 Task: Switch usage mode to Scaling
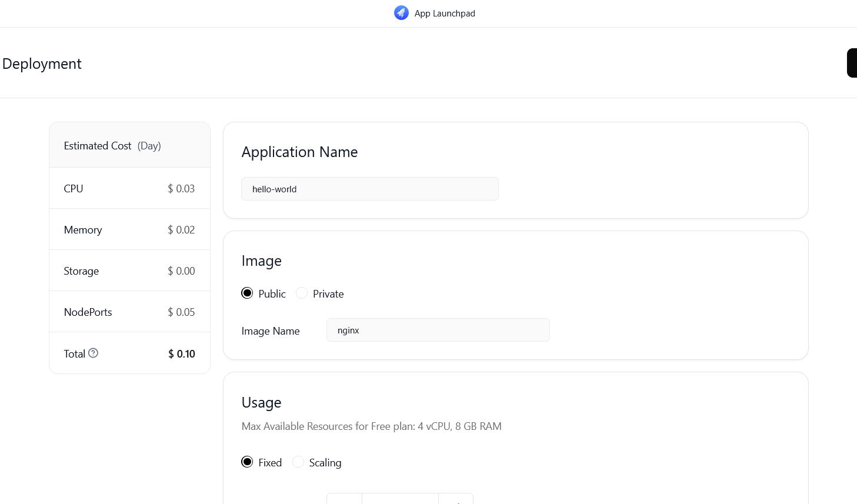tap(298, 462)
